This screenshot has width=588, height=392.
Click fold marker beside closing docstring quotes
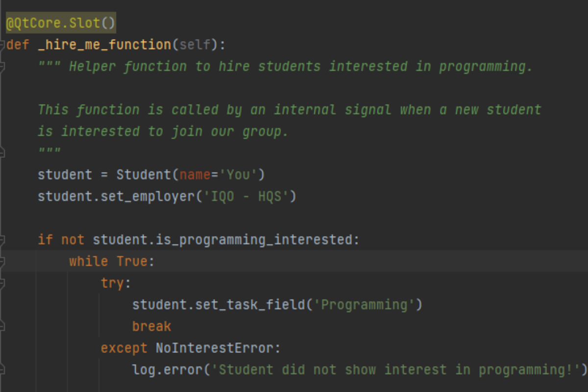[x=2, y=153]
